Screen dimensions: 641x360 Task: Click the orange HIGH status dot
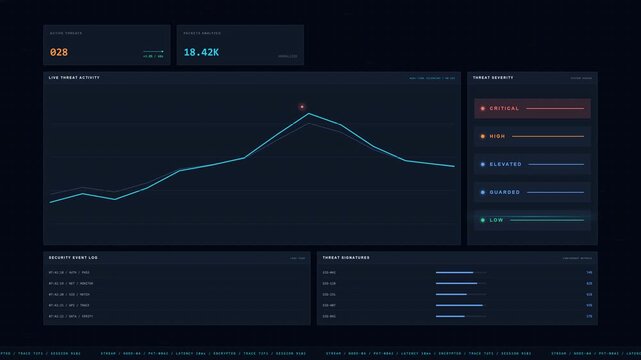click(x=483, y=136)
